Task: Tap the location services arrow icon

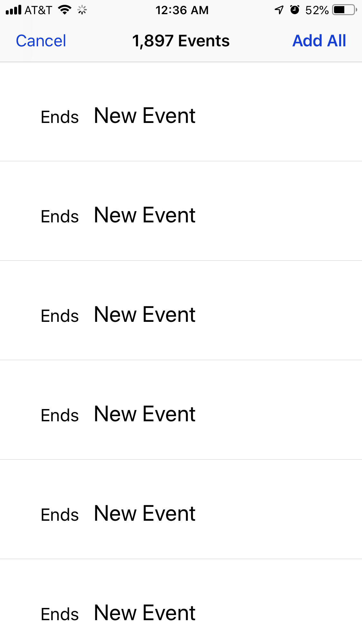Action: click(279, 10)
